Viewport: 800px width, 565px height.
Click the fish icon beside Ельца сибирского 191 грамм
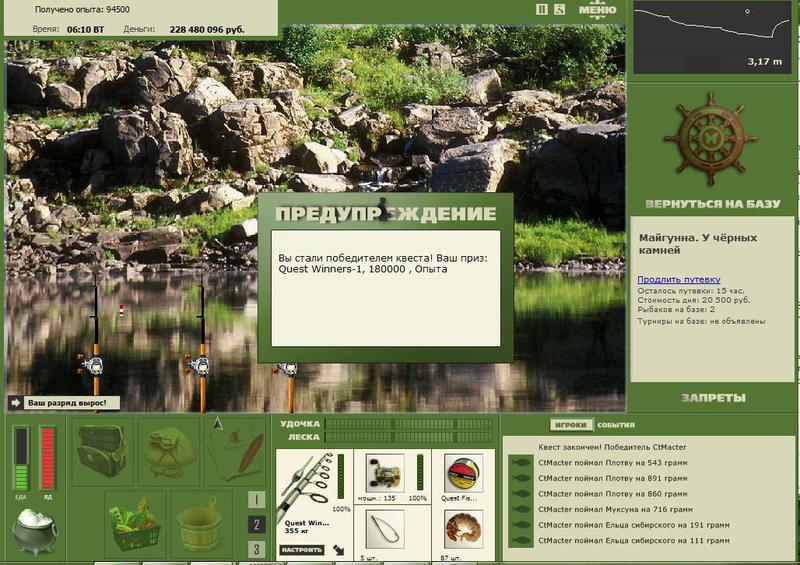click(521, 525)
